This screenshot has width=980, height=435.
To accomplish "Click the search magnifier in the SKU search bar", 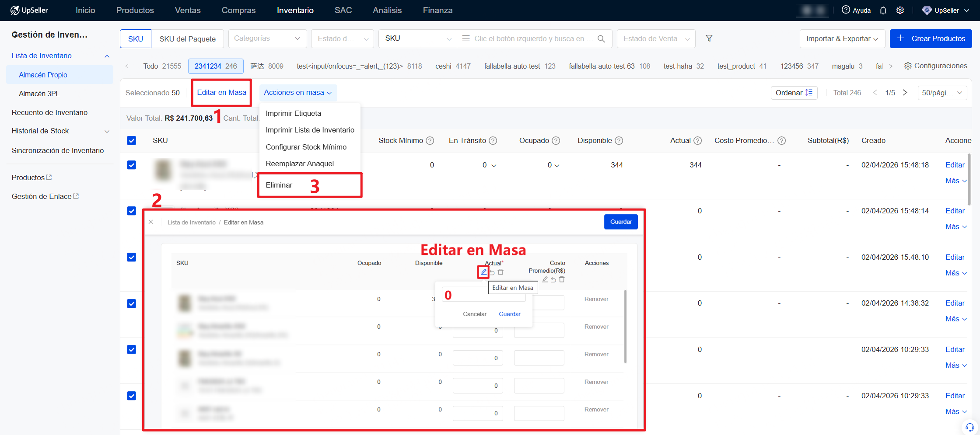I will click(x=602, y=38).
